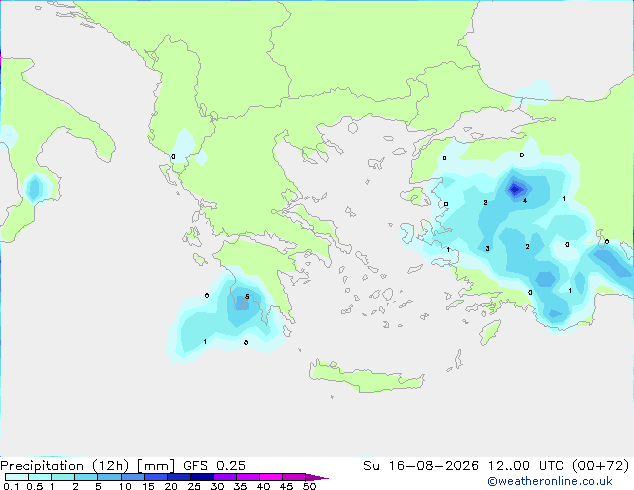Select the 30–35 mm purple legend swatch
The height and width of the screenshot is (490, 634).
click(225, 477)
